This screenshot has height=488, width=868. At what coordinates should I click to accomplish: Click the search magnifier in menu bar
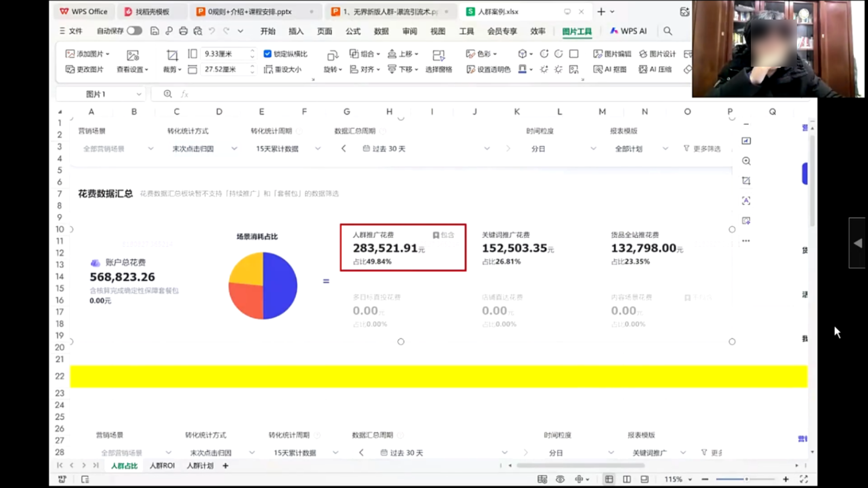[x=668, y=31]
